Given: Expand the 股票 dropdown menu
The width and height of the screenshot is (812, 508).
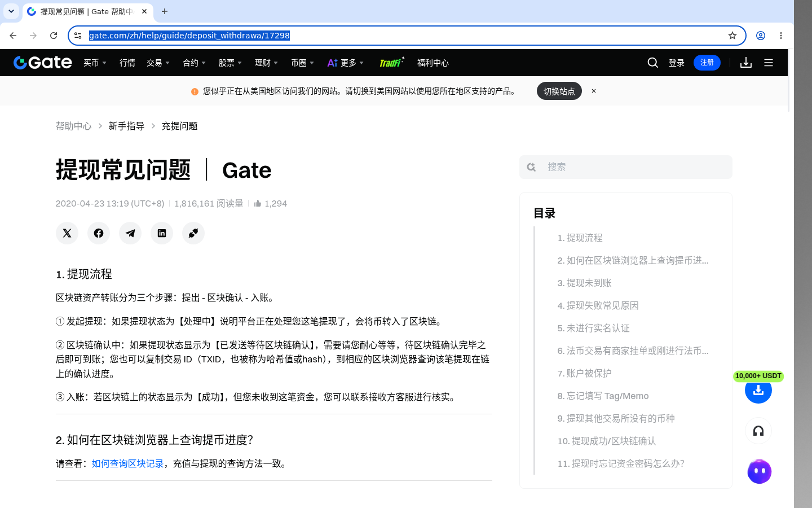Looking at the screenshot, I should click(x=231, y=63).
